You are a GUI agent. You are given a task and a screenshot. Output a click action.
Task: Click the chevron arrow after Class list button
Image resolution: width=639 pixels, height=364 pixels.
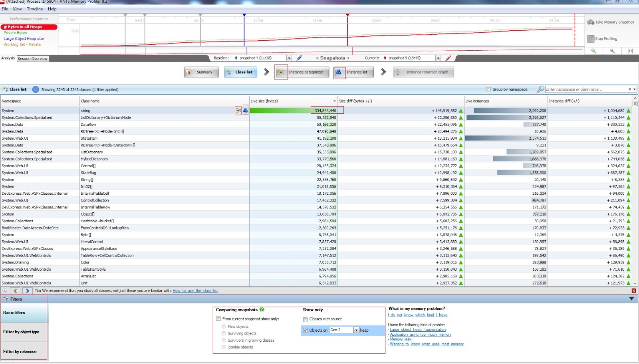point(266,72)
